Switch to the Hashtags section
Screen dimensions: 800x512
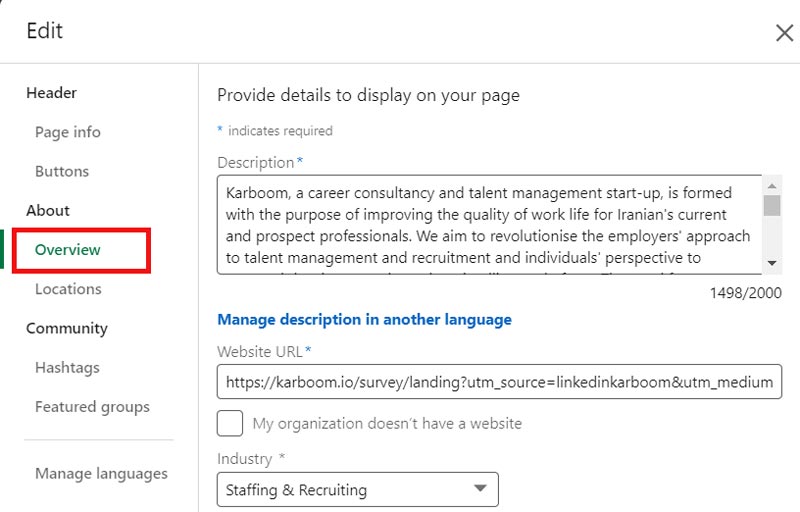pos(67,368)
